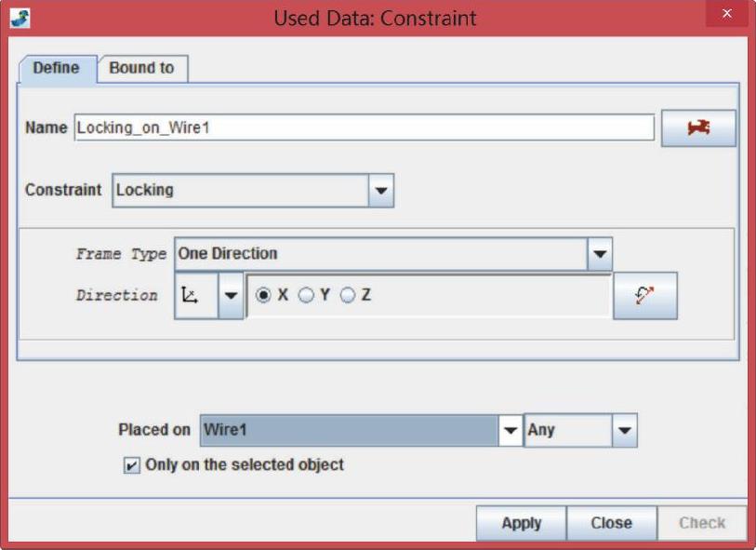Select the Y direction radio button
The image size is (756, 550).
(x=306, y=295)
